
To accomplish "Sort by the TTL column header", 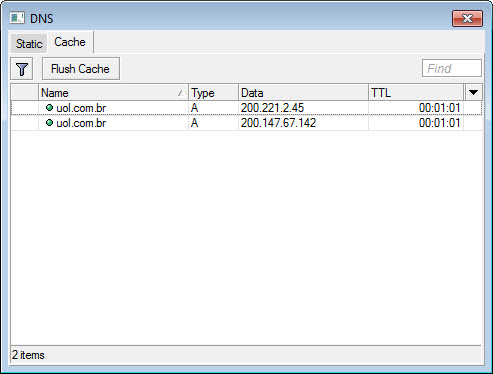I will (x=416, y=92).
